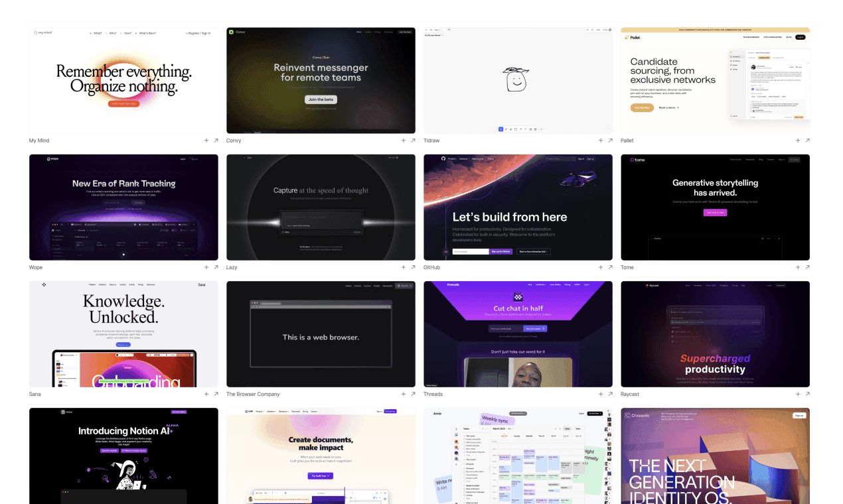
Task: Open Sana via the arrow icon
Action: click(x=216, y=394)
